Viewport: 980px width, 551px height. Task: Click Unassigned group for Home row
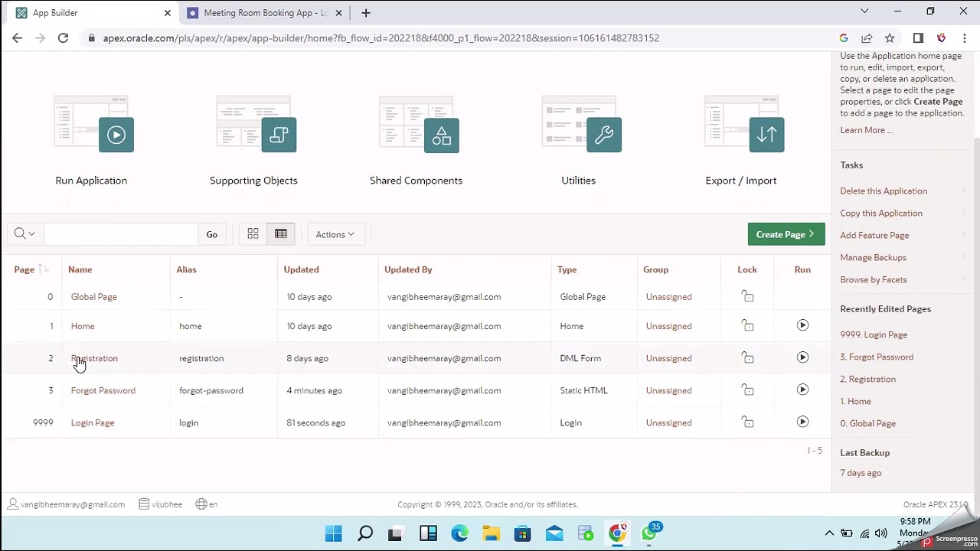(x=668, y=326)
